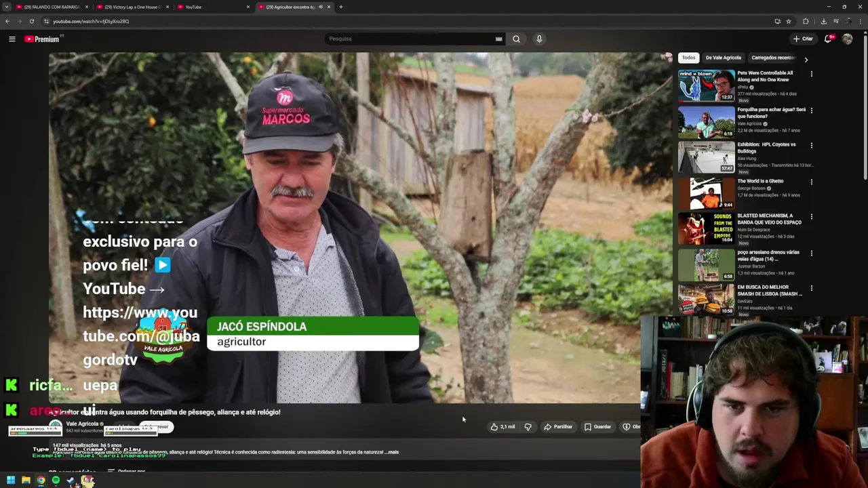Open BLASTED MECHANISM video title
The image size is (868, 488).
[770, 219]
